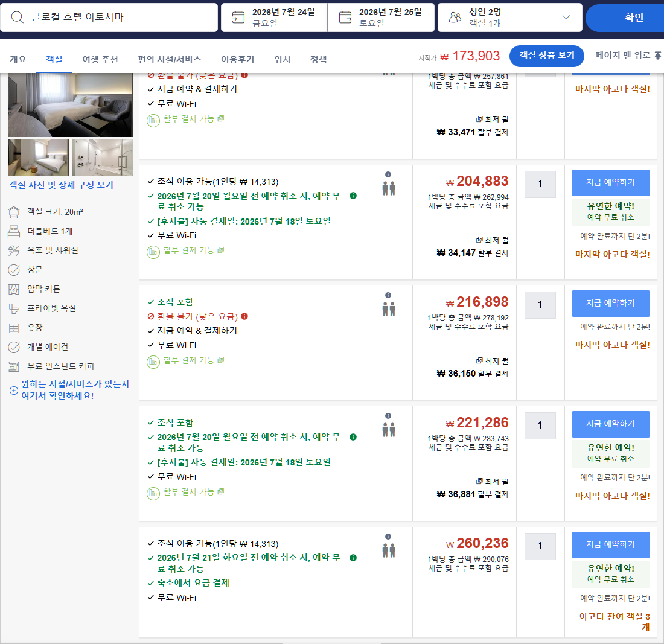Click red info icon in 216,898 offer

pyautogui.click(x=244, y=316)
